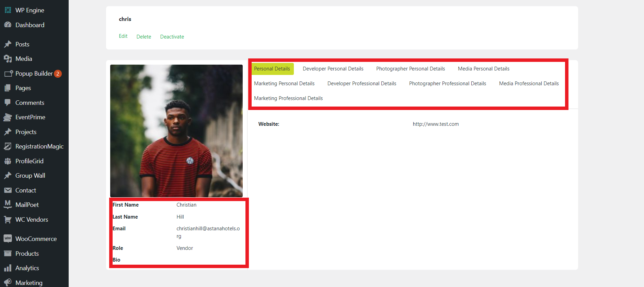
Task: Click the Website: field label
Action: click(269, 124)
